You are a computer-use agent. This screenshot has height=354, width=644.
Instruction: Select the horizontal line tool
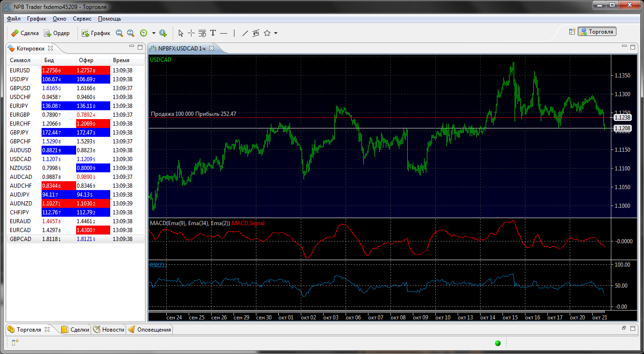[x=224, y=33]
